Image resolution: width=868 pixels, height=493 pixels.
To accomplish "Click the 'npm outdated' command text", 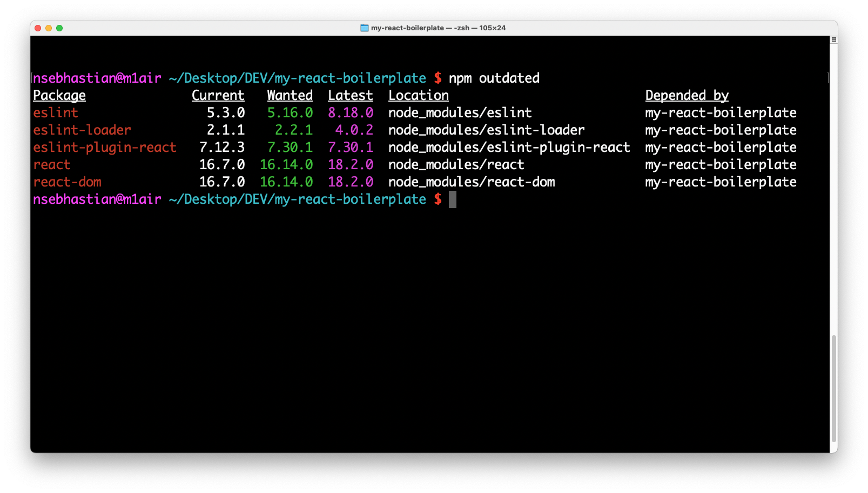I will [494, 78].
